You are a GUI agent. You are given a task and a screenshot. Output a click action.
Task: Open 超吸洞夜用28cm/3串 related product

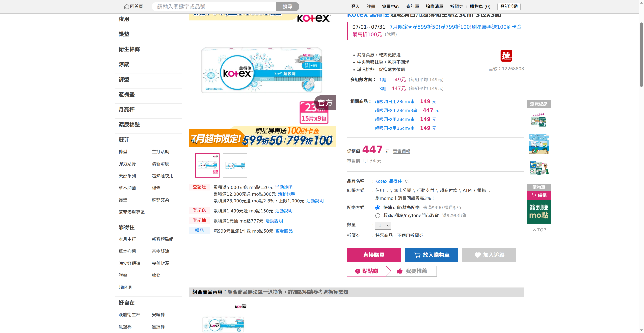click(396, 110)
